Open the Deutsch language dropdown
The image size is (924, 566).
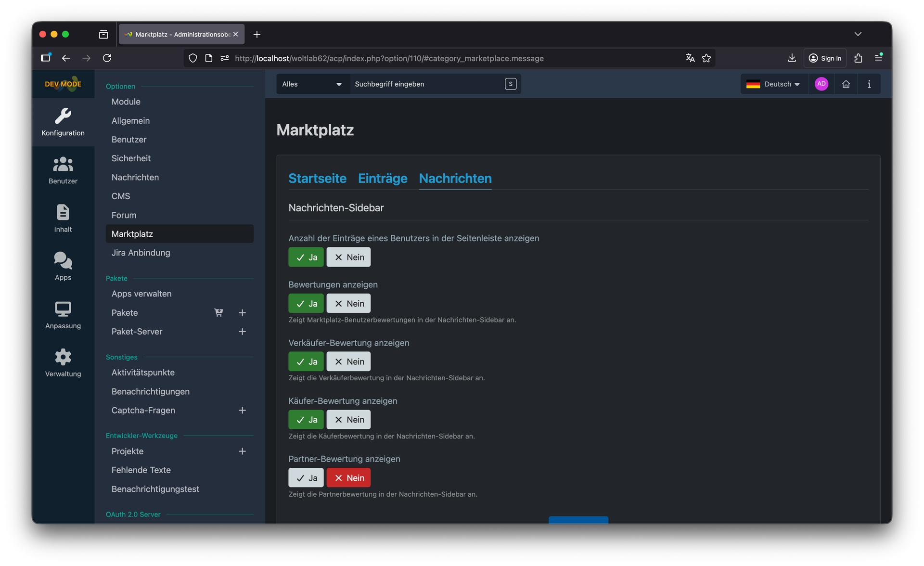coord(773,84)
